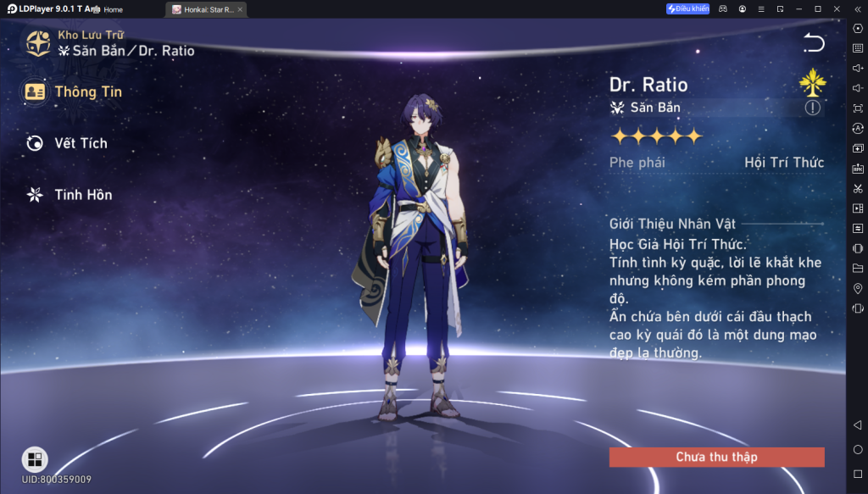Click the Dr. Ratio character name
The width and height of the screenshot is (868, 494).
648,86
